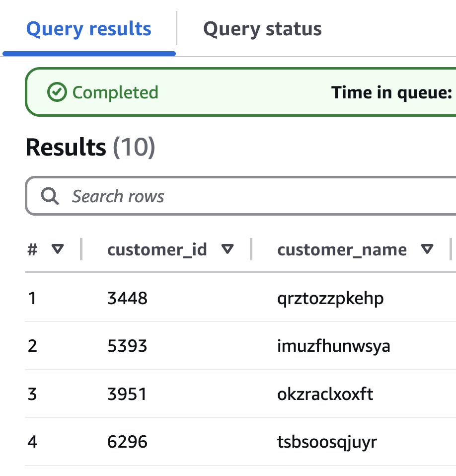Click the green Completed checkmark icon
Image resolution: width=456 pixels, height=476 pixels.
[x=57, y=92]
